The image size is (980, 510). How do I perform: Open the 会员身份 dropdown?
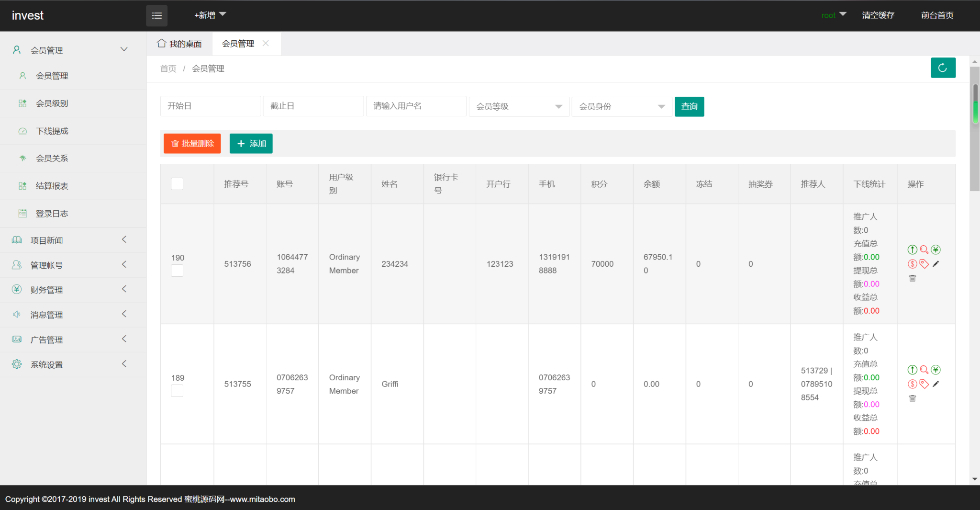click(x=622, y=106)
